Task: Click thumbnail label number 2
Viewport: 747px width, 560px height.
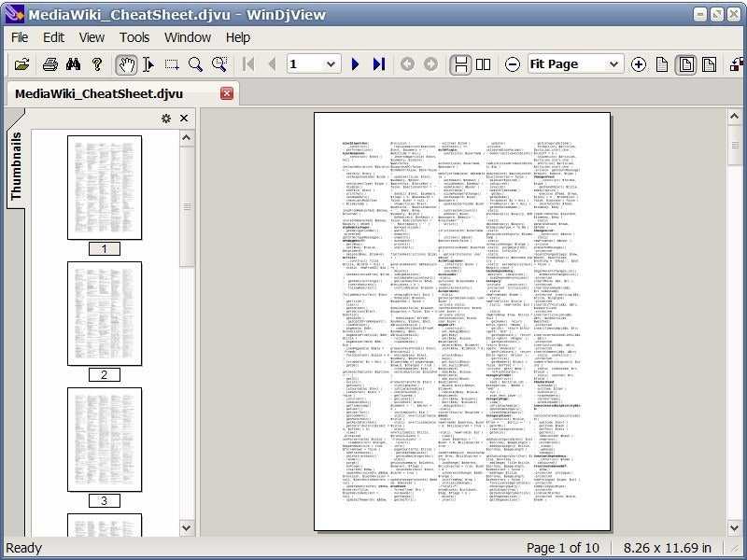Action: point(105,375)
